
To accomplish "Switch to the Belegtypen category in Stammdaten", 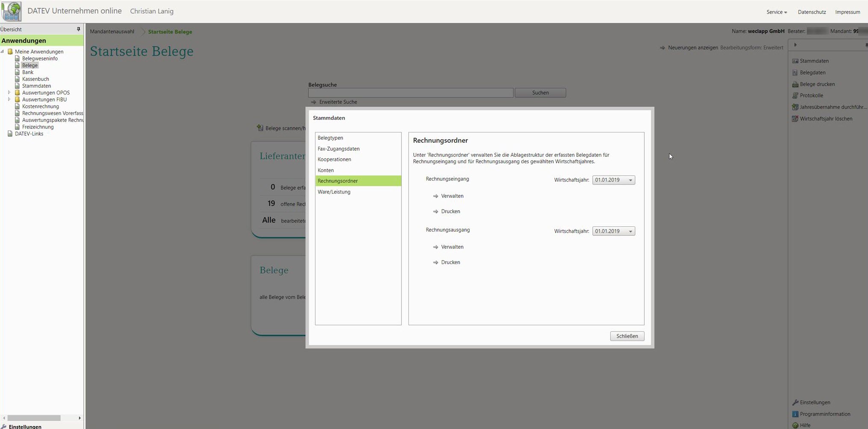I will point(330,138).
